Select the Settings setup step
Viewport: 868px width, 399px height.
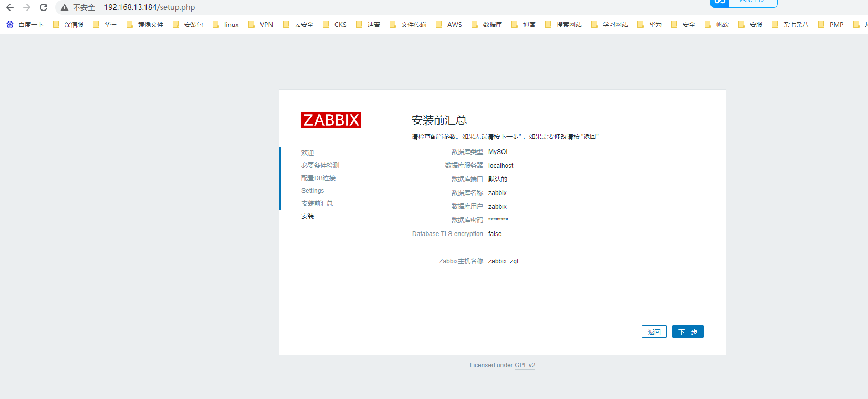[312, 191]
